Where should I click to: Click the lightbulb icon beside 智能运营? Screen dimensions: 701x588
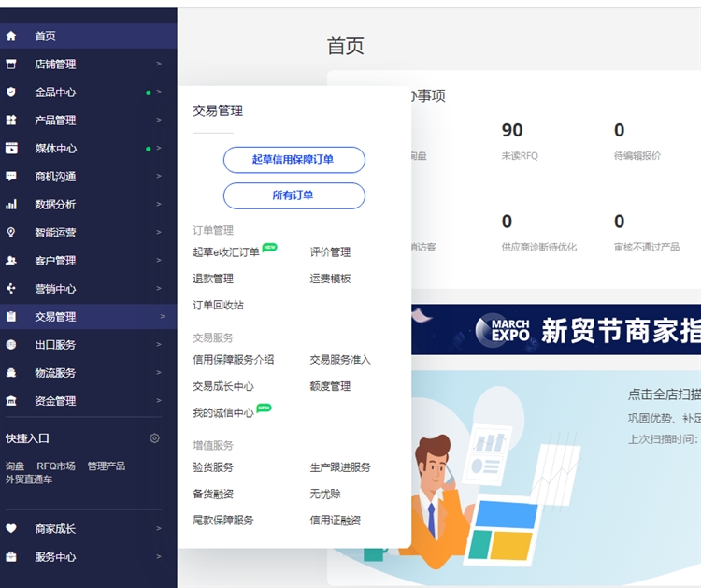(x=11, y=233)
